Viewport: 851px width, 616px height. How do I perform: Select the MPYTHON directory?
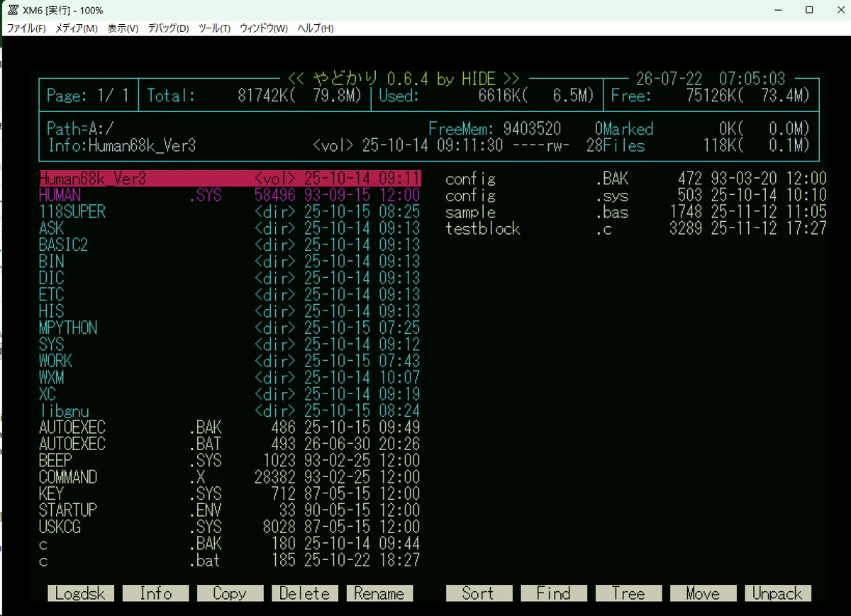click(230, 327)
